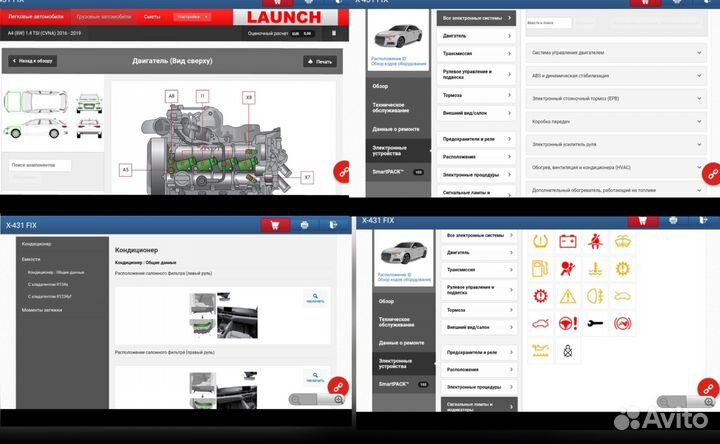This screenshot has height=444, width=720.
Task: Select the red gear fault lamp
Action: coord(540,296)
